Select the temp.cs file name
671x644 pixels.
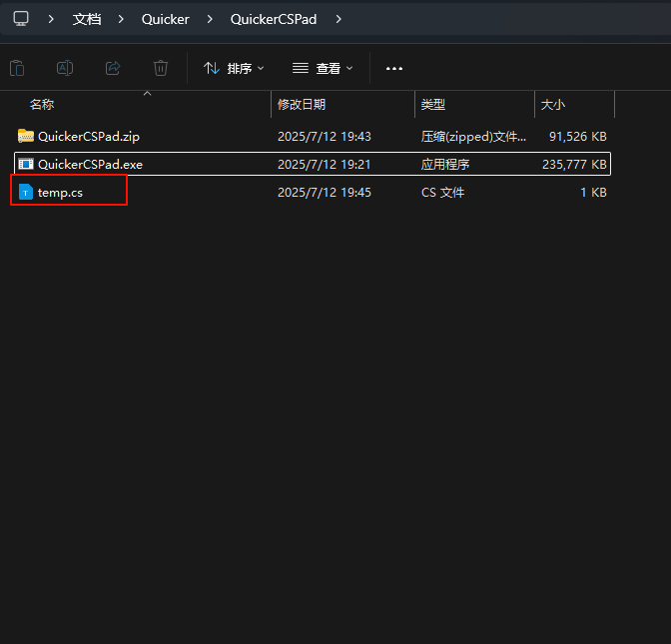pos(60,192)
